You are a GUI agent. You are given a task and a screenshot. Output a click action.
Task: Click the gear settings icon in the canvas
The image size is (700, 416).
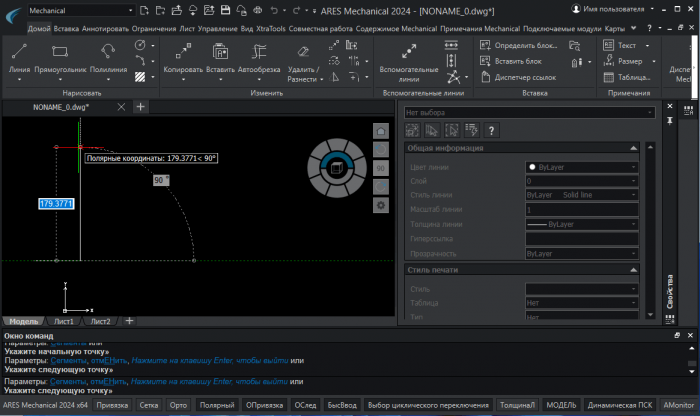pos(380,204)
